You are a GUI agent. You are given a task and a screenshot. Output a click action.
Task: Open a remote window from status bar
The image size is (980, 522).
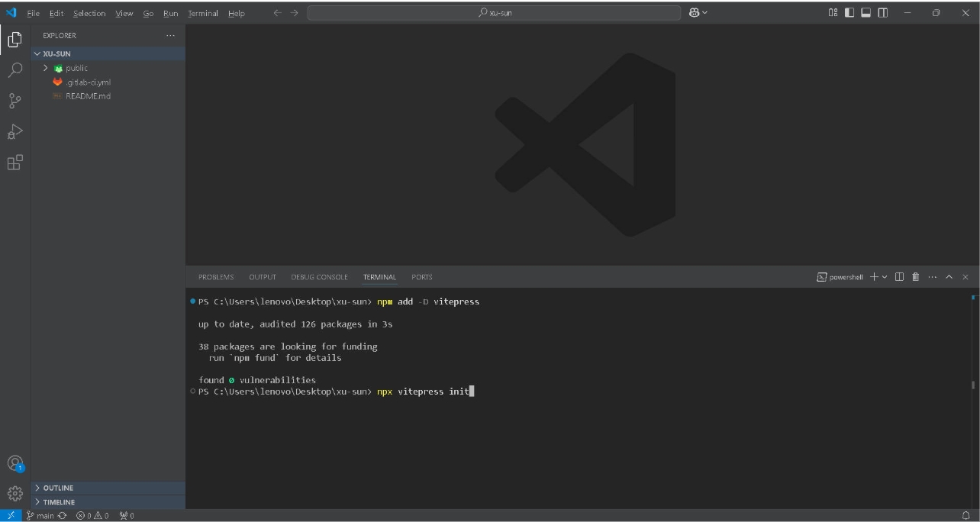pyautogui.click(x=10, y=516)
